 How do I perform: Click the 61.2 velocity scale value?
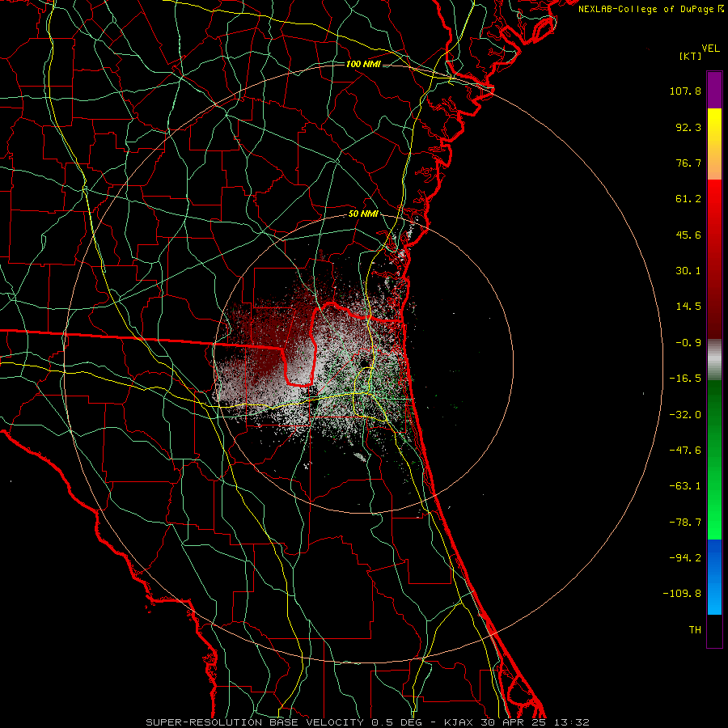coord(688,199)
